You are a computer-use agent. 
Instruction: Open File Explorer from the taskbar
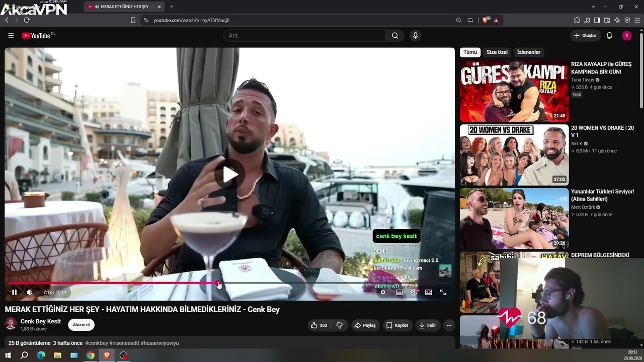coord(58,355)
